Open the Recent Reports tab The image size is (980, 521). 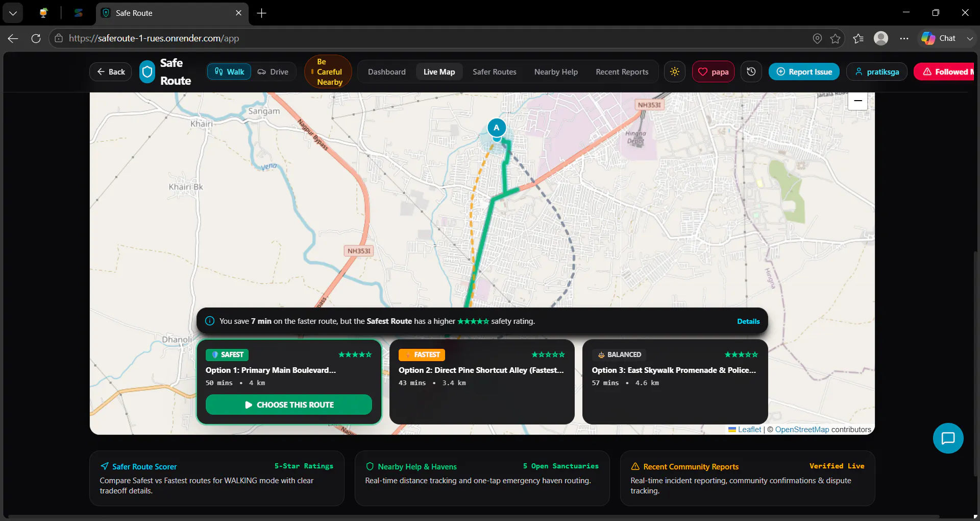point(622,72)
